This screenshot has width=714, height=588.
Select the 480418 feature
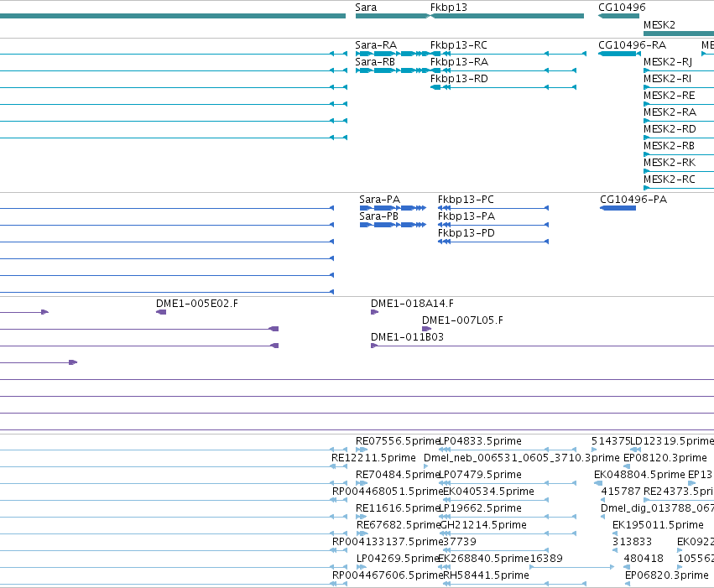(x=627, y=568)
